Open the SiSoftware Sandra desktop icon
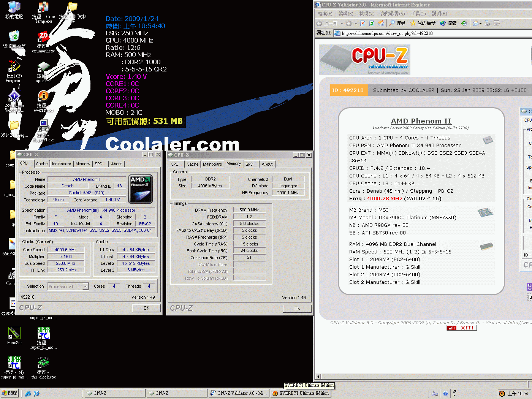The height and width of the screenshot is (399, 532). point(14,101)
